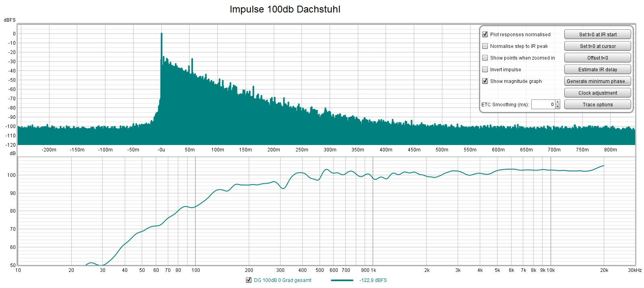Viewport: 644px width, 288px height.
Task: Enable Normalise step to IR peak
Action: click(485, 46)
